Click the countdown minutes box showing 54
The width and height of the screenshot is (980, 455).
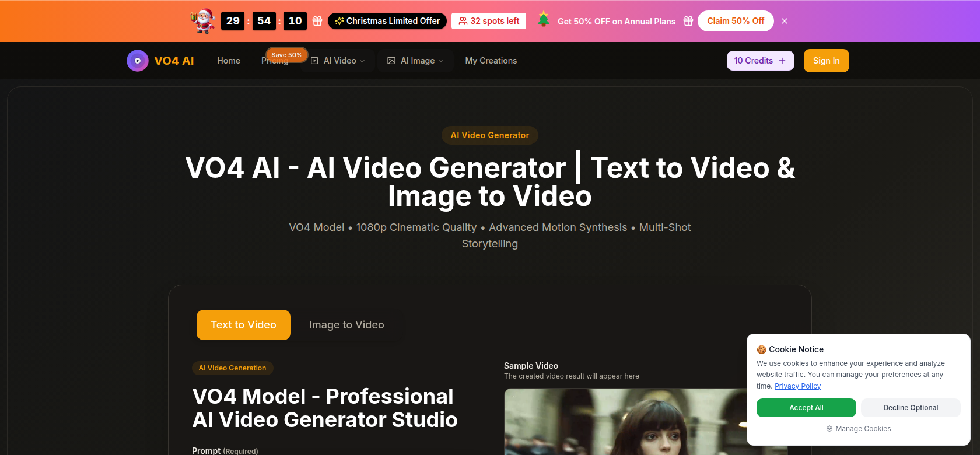(264, 21)
